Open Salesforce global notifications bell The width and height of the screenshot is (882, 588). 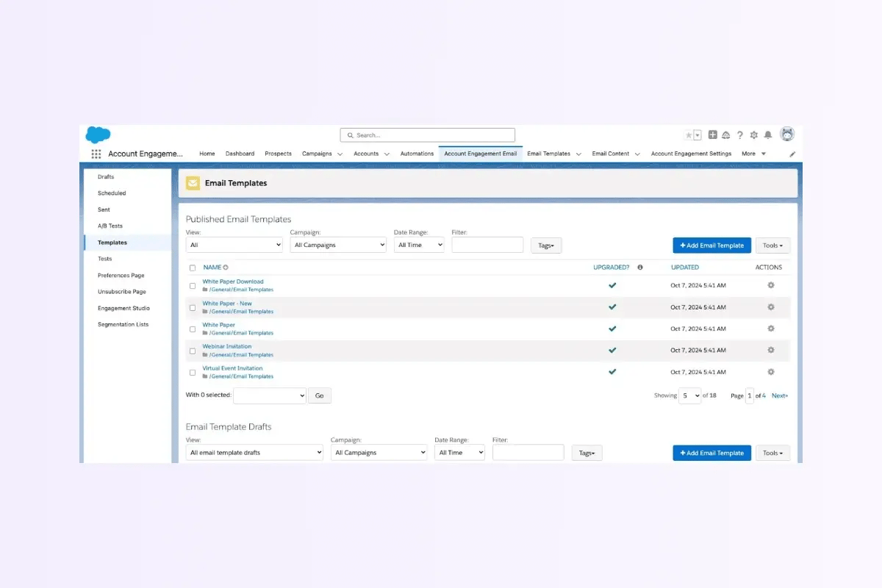pos(767,135)
